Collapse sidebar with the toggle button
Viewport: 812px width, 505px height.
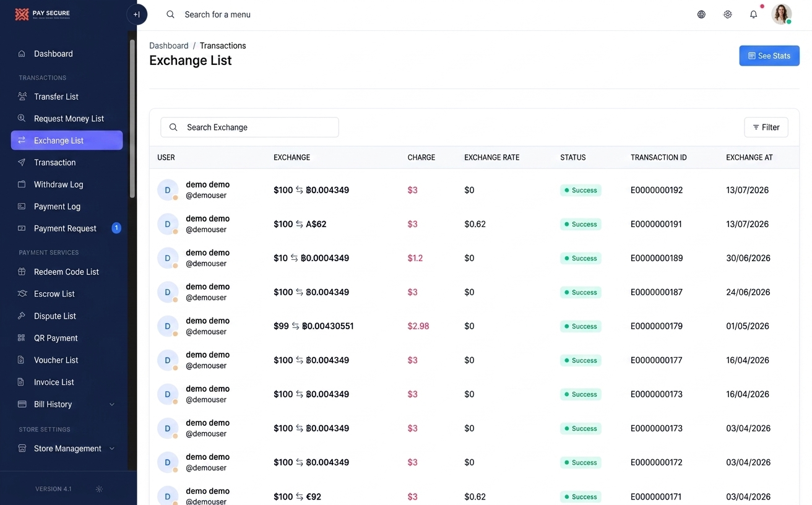(x=137, y=14)
